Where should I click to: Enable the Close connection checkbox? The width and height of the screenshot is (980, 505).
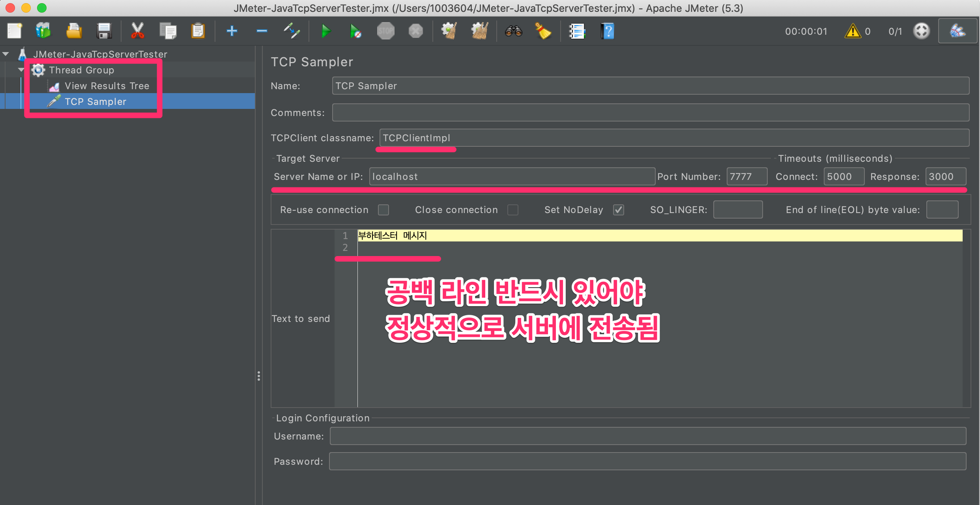pos(512,210)
